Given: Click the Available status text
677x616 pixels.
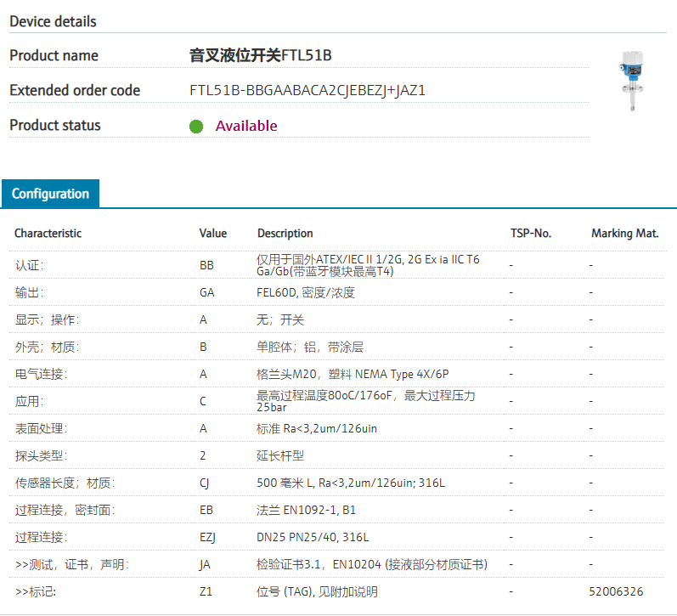Looking at the screenshot, I should 246,126.
